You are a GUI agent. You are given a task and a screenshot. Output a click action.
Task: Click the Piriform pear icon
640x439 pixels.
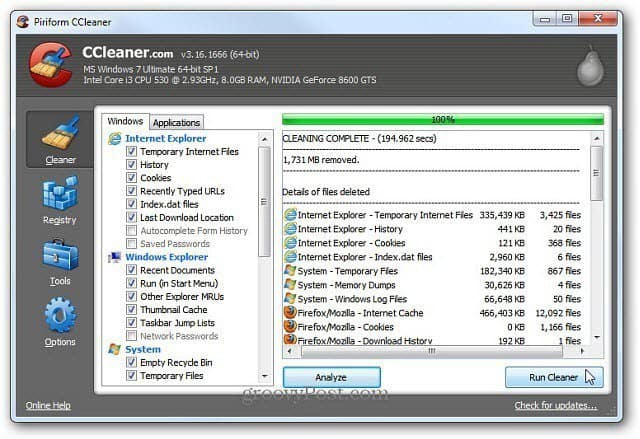(590, 66)
